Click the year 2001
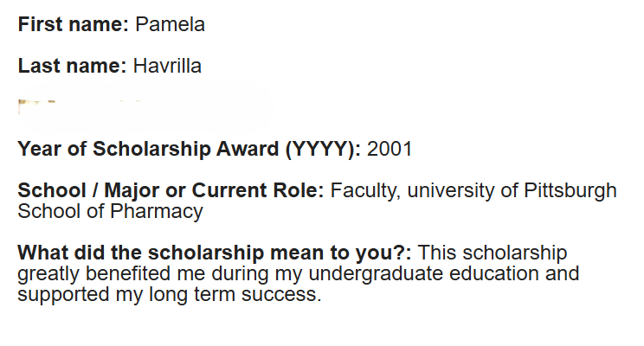The height and width of the screenshot is (346, 644). pyautogui.click(x=390, y=149)
